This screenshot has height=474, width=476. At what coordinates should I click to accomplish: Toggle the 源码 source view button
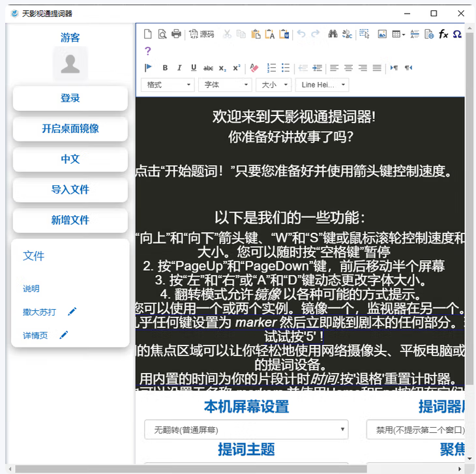[201, 34]
